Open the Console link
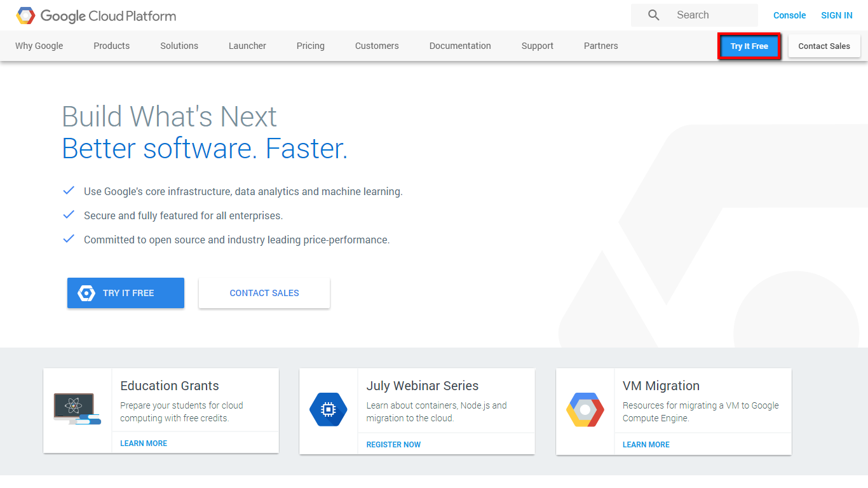Screen dimensions: 868x488 pyautogui.click(x=789, y=15)
